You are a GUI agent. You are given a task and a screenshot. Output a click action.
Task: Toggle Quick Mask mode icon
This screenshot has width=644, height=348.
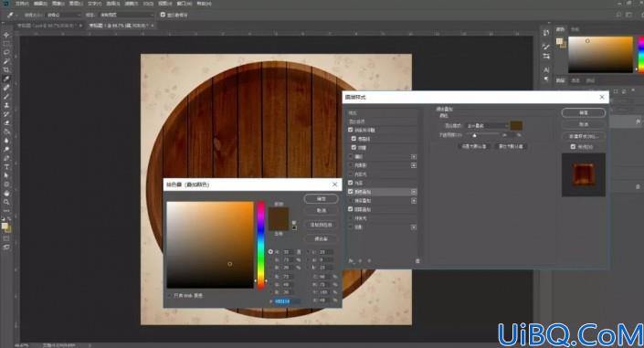[6, 238]
